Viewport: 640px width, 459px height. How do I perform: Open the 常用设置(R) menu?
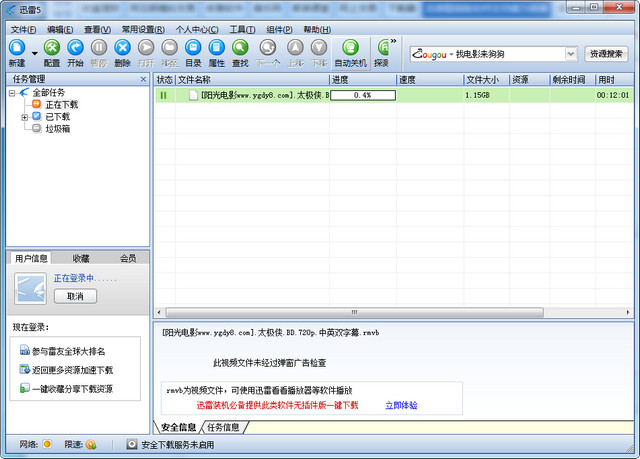(x=143, y=29)
